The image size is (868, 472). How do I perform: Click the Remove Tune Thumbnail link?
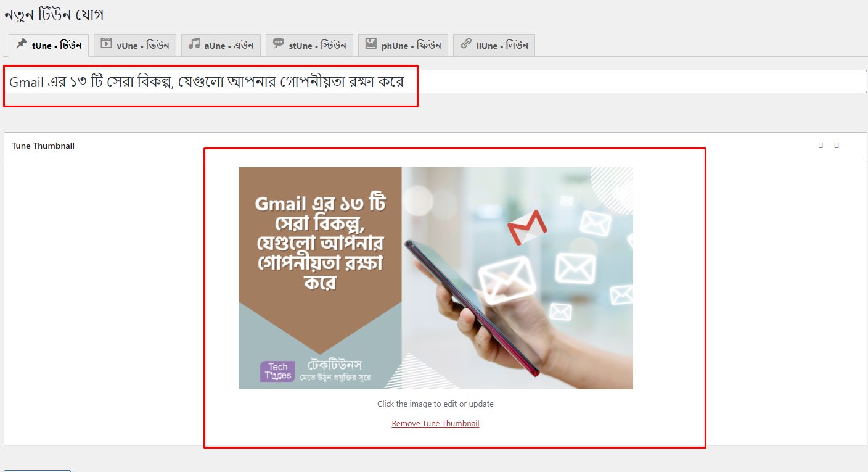pyautogui.click(x=435, y=423)
